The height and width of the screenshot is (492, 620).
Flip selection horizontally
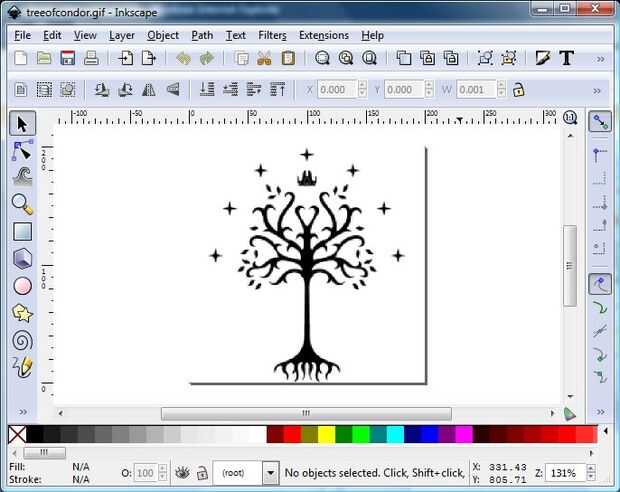click(149, 90)
